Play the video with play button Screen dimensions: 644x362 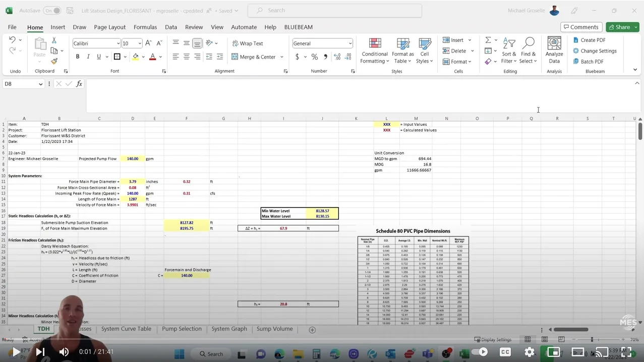pyautogui.click(x=16, y=352)
